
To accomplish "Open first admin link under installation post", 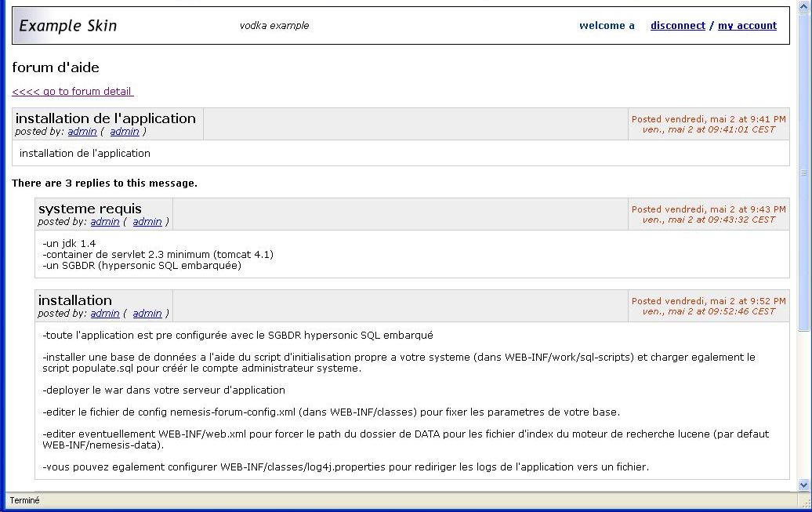I will tap(105, 314).
